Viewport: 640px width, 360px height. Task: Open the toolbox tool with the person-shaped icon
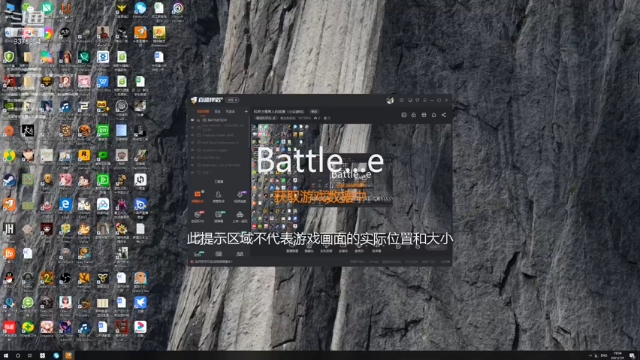pos(218,196)
